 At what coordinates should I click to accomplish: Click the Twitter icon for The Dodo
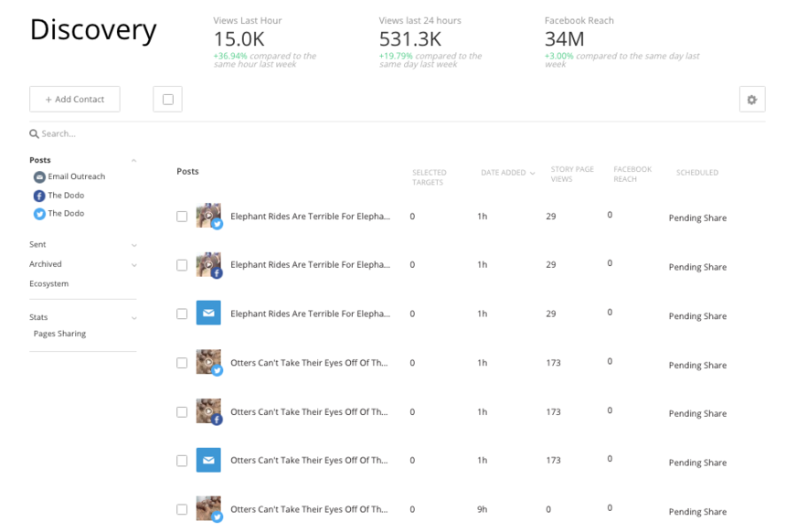point(39,214)
